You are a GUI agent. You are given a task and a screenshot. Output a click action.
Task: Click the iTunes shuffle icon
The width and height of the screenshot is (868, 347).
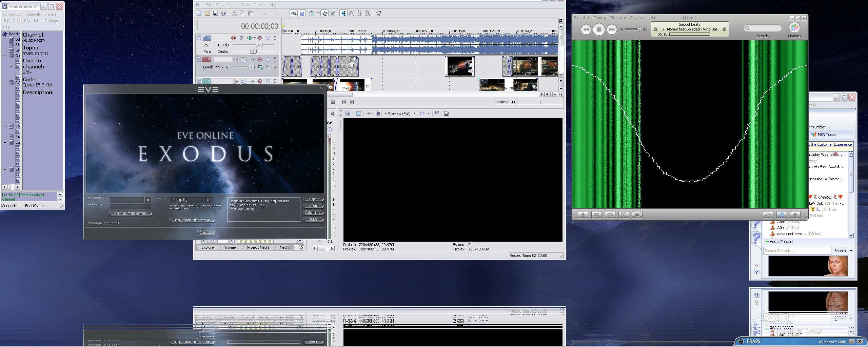(x=596, y=215)
